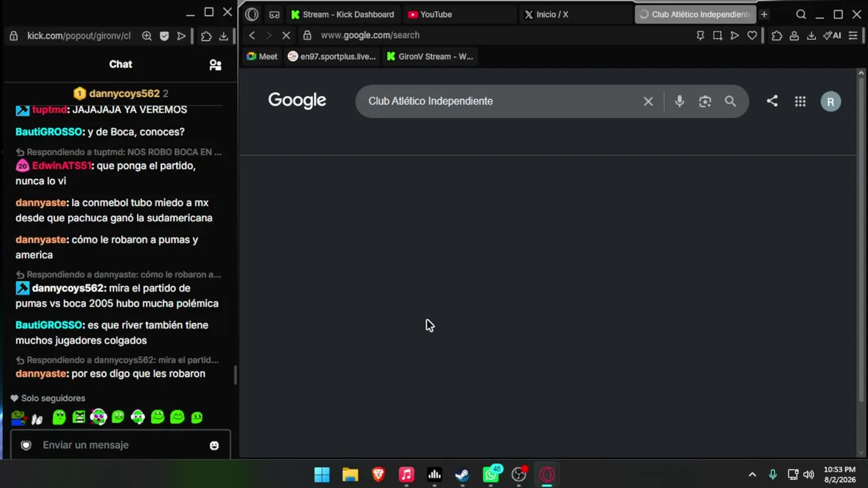The height and width of the screenshot is (488, 868).
Task: Open a new Opera tab
Action: pos(764,14)
